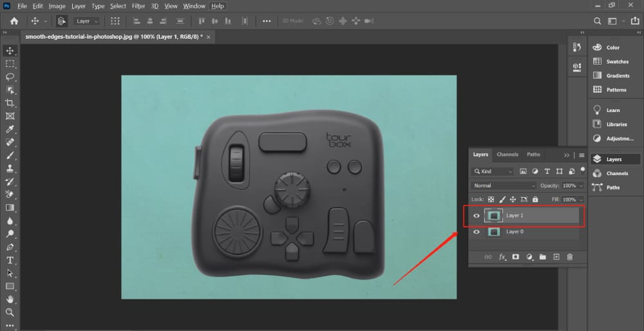Collapse the Layers panel with double arrows
The width and height of the screenshot is (644, 331).
pos(567,155)
